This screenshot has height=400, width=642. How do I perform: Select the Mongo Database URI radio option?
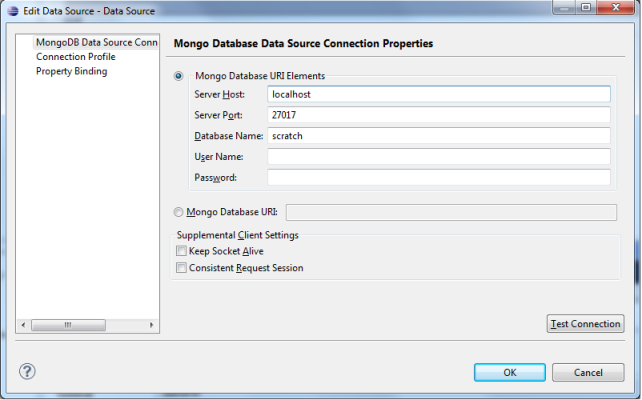[179, 212]
